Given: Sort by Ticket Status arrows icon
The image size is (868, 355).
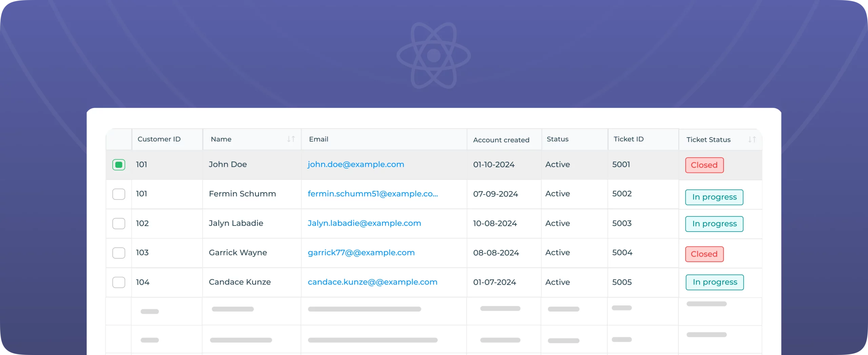Looking at the screenshot, I should point(752,139).
